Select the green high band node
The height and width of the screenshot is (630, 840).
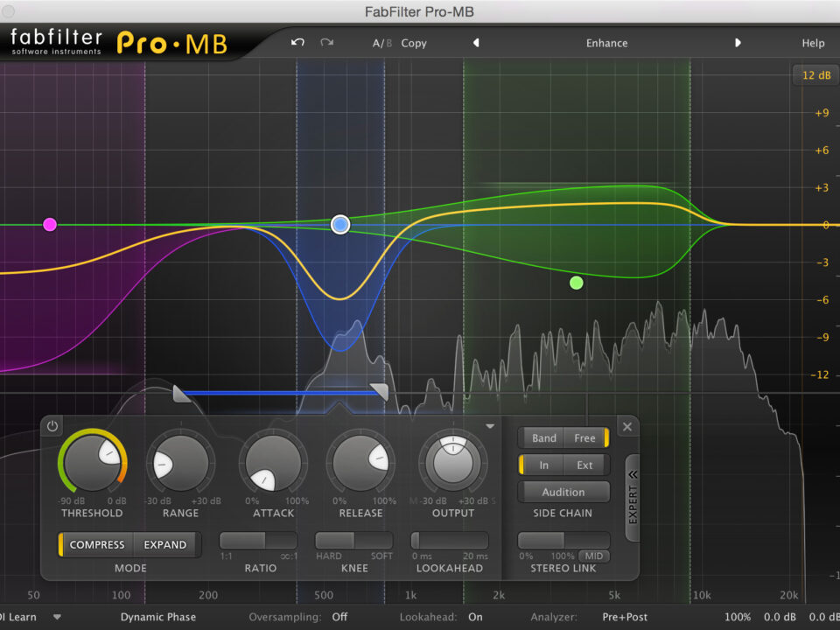(576, 283)
